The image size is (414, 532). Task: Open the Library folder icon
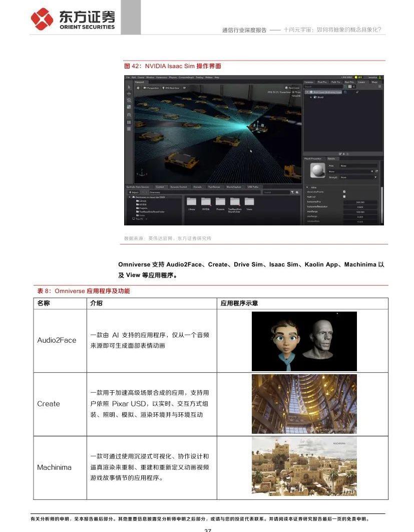(x=191, y=201)
